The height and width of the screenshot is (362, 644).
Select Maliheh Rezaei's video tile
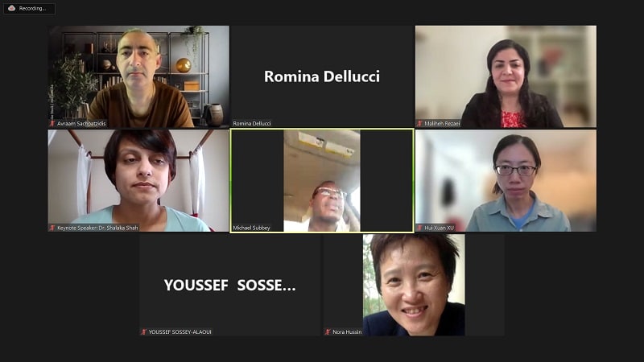(506, 76)
